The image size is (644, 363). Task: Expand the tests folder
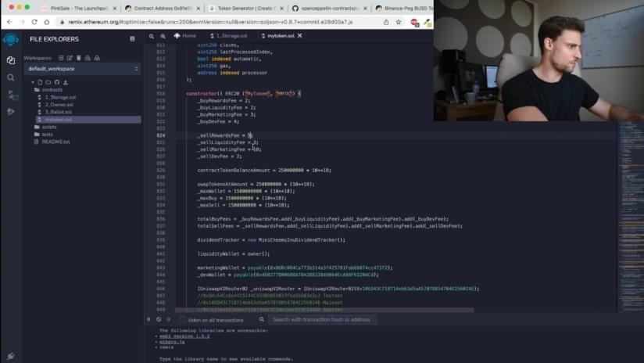(x=48, y=134)
